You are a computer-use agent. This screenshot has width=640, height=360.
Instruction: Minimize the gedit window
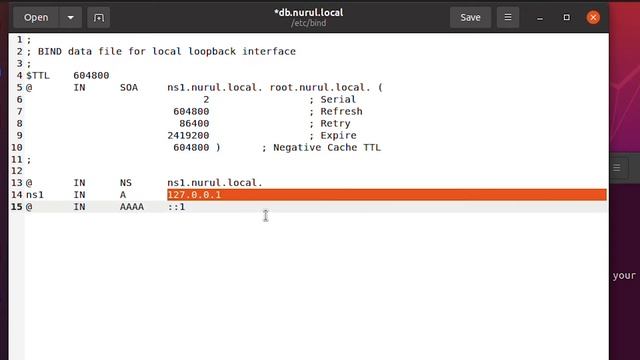[540, 18]
